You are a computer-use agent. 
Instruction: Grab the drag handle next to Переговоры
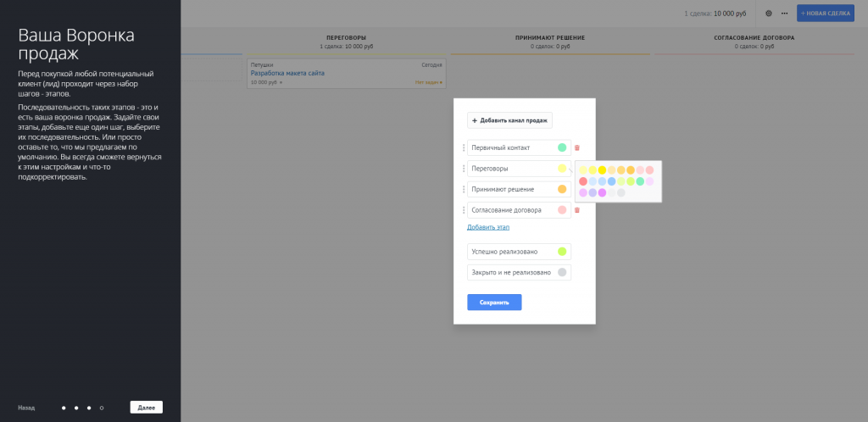[x=464, y=169]
